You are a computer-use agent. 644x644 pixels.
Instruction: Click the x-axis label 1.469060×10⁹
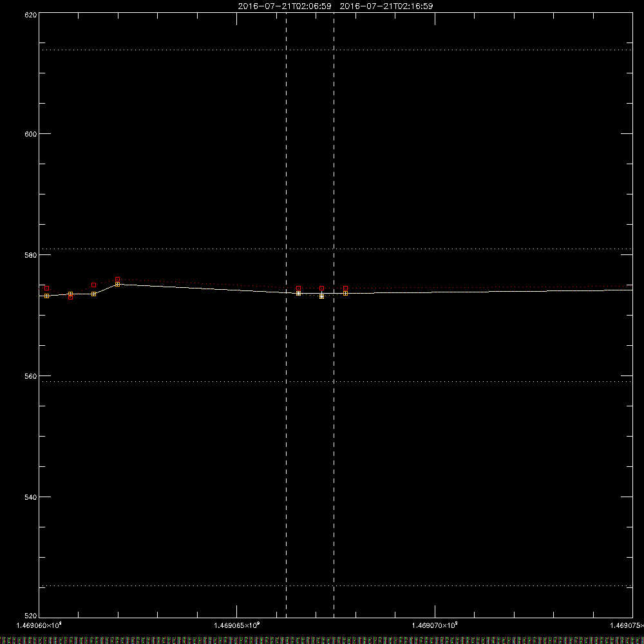point(39,625)
